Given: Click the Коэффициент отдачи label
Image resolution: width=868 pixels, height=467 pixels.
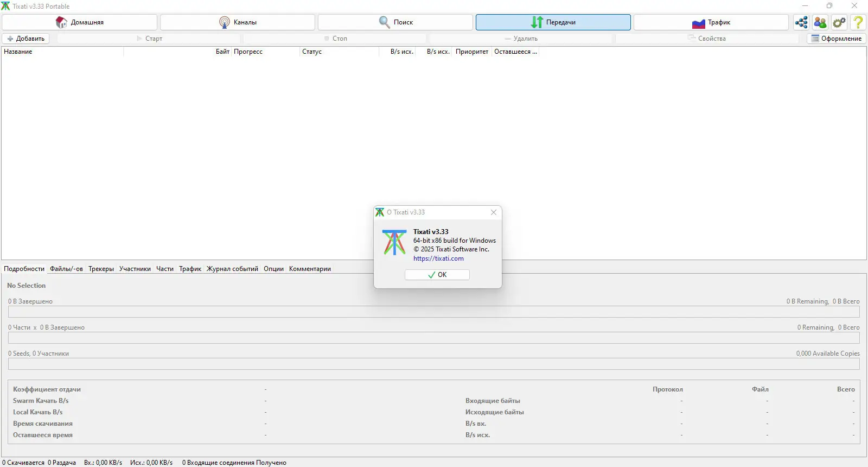Looking at the screenshot, I should 47,389.
